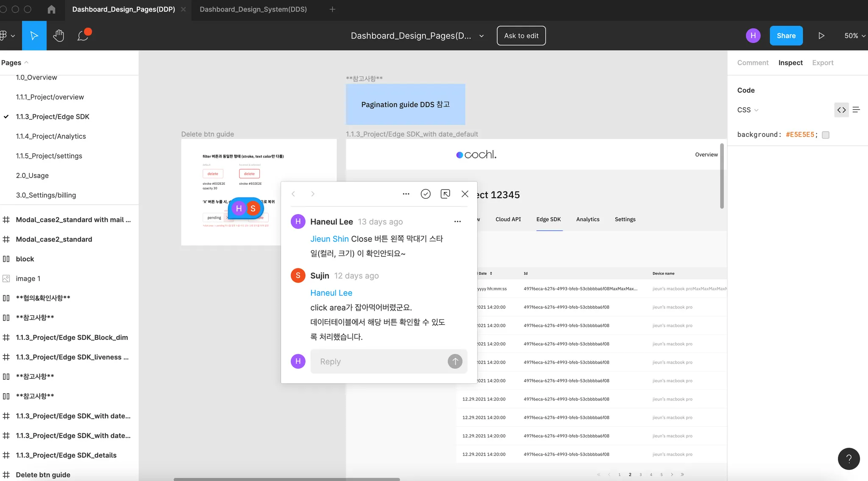Click the home icon in title bar
This screenshot has width=868, height=481.
click(51, 9)
